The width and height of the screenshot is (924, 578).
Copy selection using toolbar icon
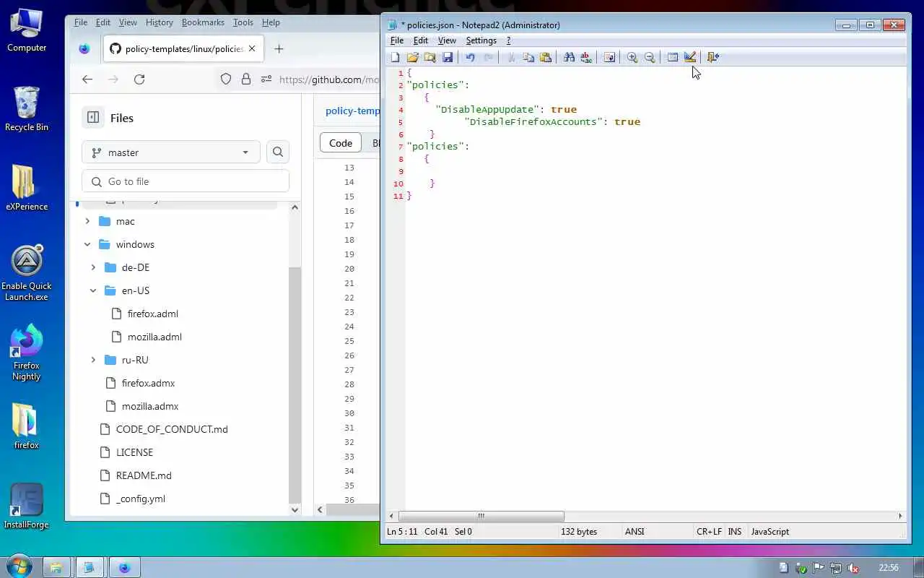point(528,57)
